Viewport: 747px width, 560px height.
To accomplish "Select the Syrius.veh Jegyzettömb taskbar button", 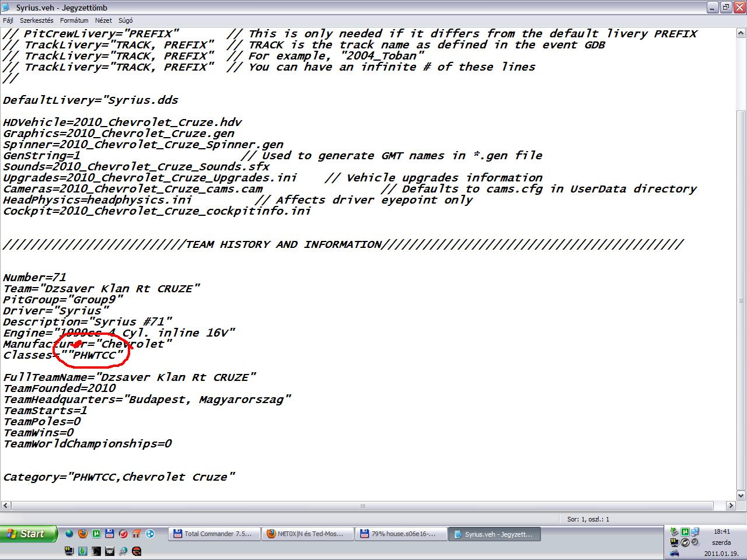I will click(495, 534).
